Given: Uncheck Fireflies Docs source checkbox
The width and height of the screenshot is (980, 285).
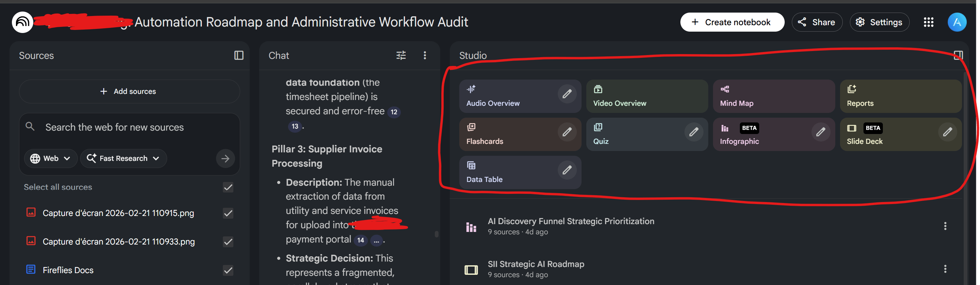Looking at the screenshot, I should coord(228,270).
